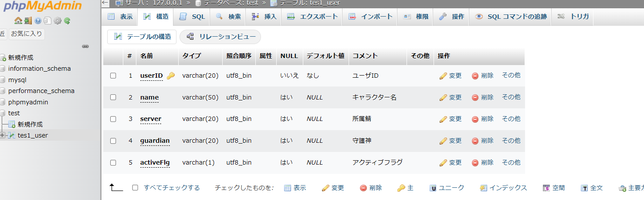Check the userID row checkbox
The width and height of the screenshot is (644, 200).
[113, 76]
